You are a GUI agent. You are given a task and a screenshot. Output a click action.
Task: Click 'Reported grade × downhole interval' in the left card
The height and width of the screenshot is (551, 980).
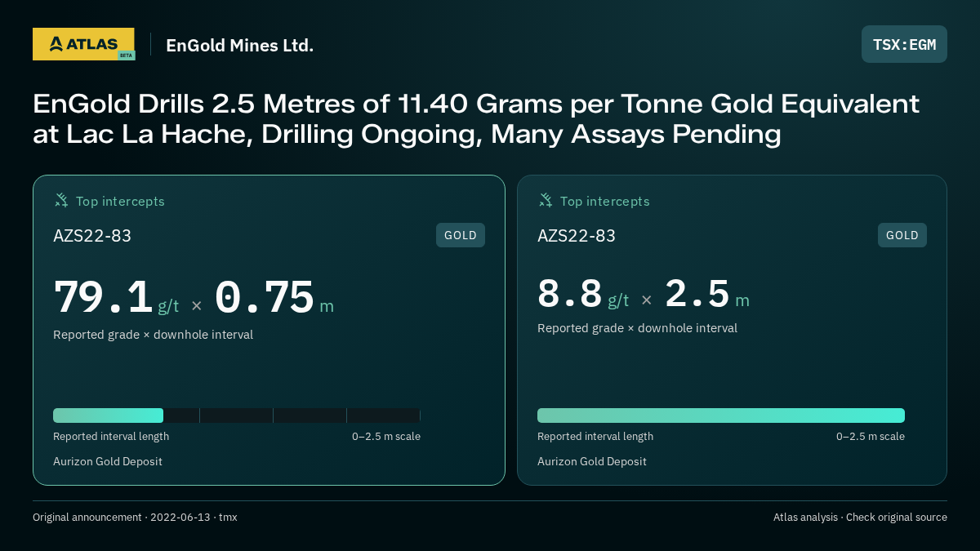[x=154, y=335]
